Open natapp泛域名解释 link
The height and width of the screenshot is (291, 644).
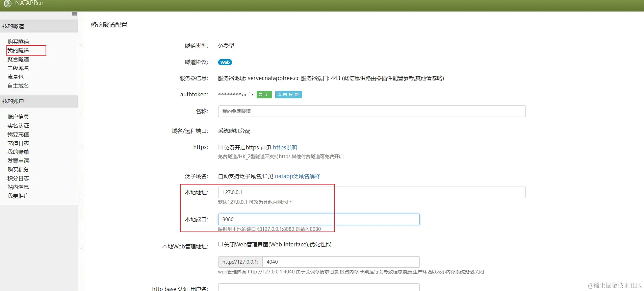pyautogui.click(x=298, y=176)
